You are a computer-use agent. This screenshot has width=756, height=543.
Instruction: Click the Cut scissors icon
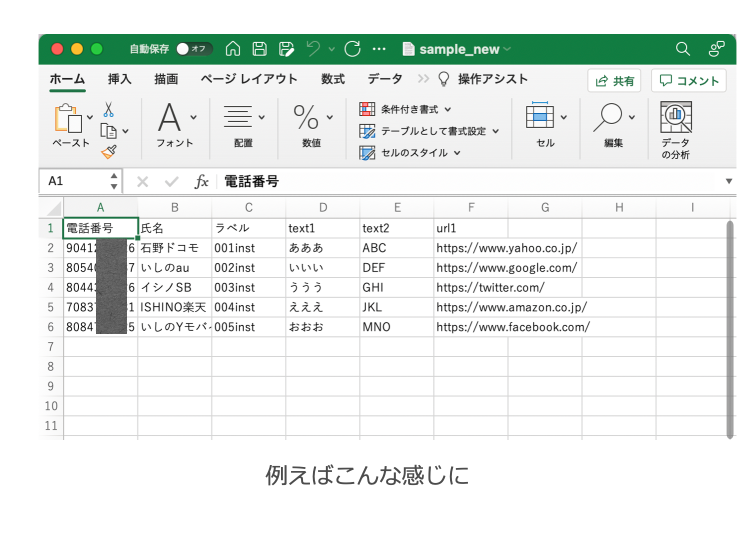(x=108, y=109)
